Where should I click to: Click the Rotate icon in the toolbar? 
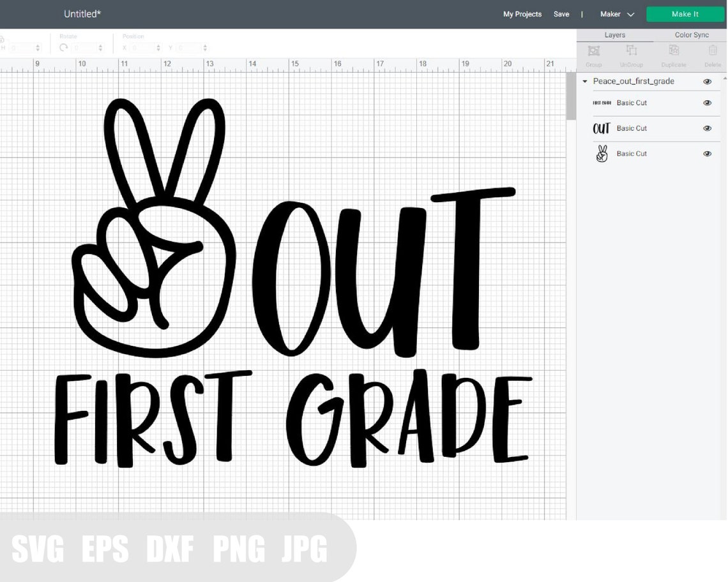[x=63, y=47]
